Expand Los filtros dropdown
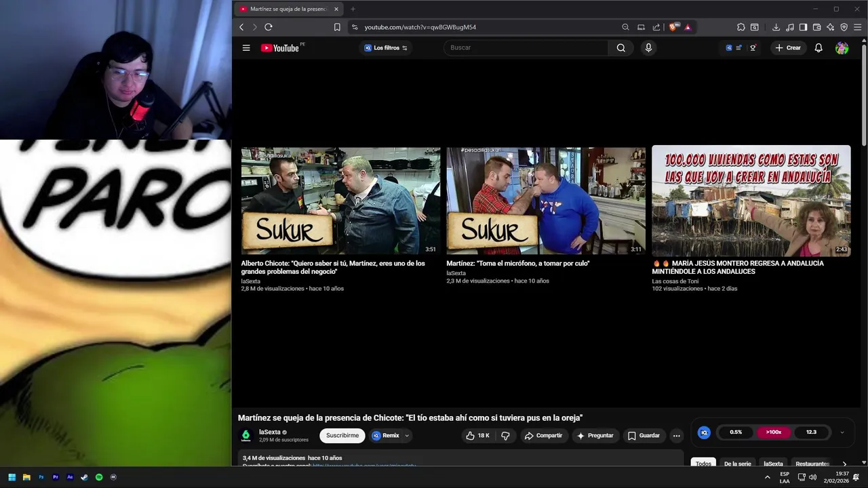Screen dimensions: 868x488 point(386,47)
